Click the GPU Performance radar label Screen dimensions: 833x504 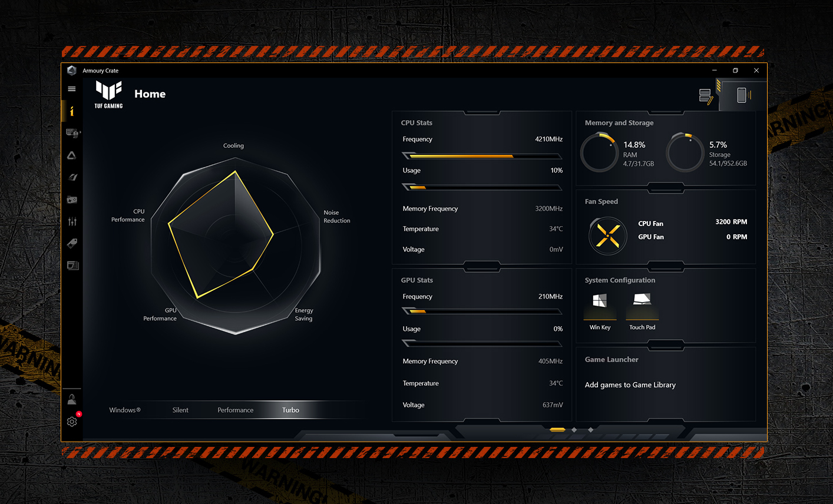160,314
